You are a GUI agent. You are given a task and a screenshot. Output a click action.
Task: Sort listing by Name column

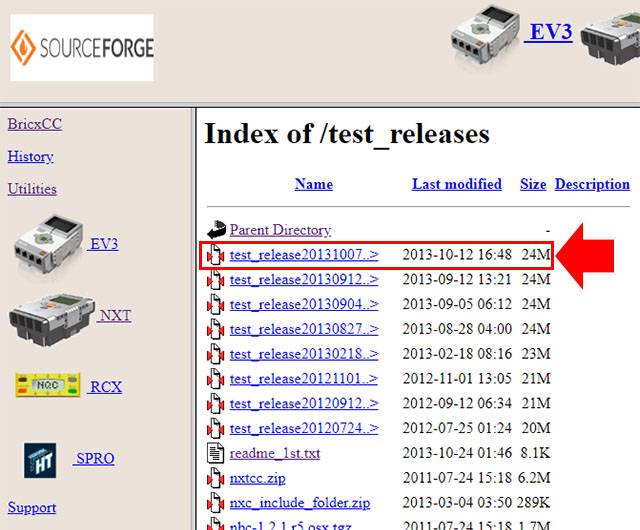coord(313,184)
